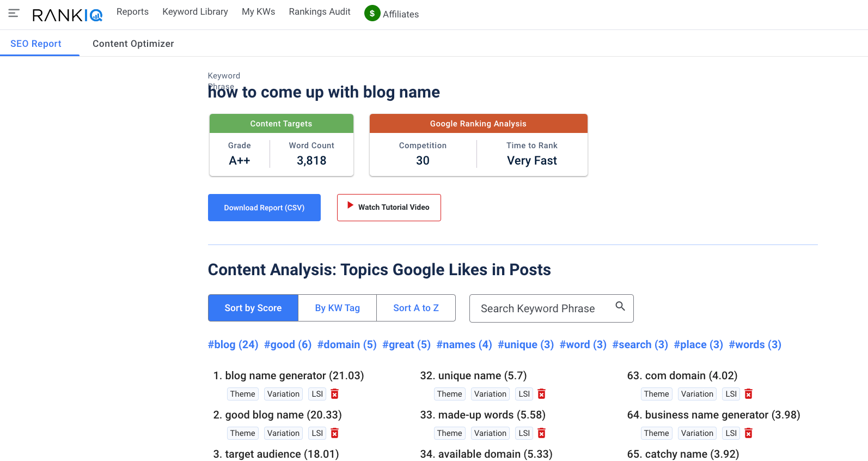Switch to the Content Optimizer tab
The height and width of the screenshot is (461, 868).
(133, 43)
